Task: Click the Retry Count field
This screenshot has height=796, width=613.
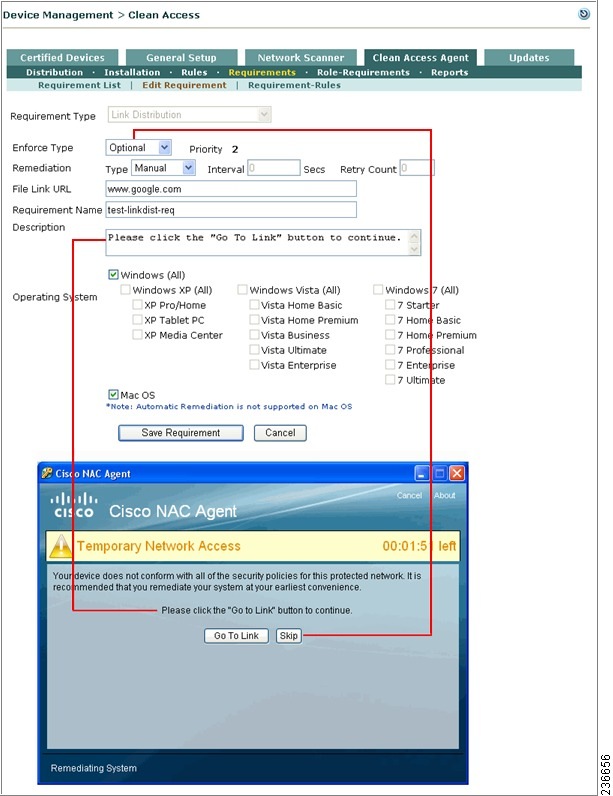Action: [x=417, y=168]
